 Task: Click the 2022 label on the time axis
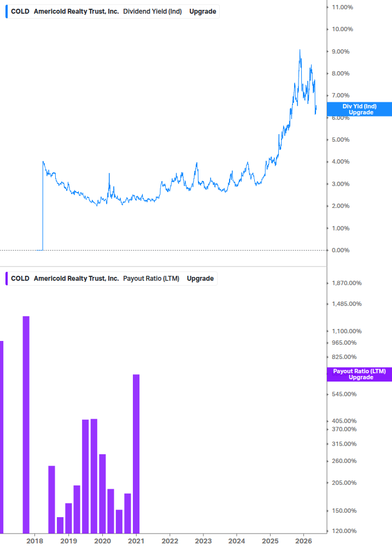[169, 541]
